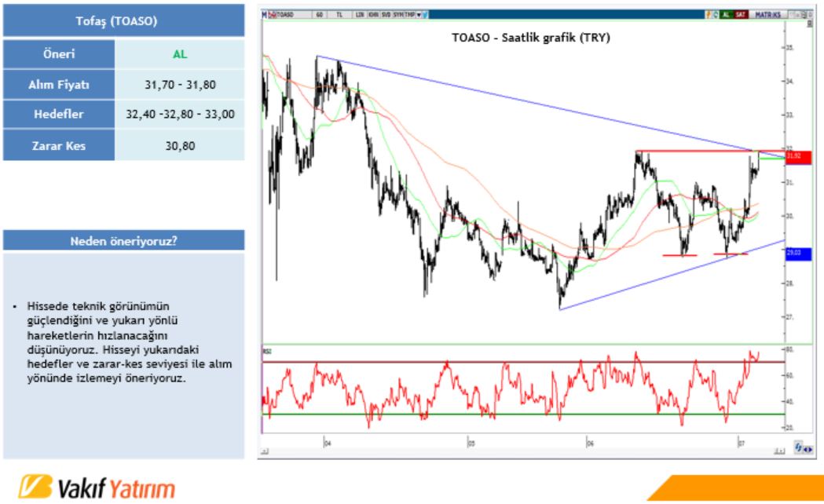The image size is (824, 504).
Task: Click the small scale icon bottom left of chart
Action: click(266, 451)
